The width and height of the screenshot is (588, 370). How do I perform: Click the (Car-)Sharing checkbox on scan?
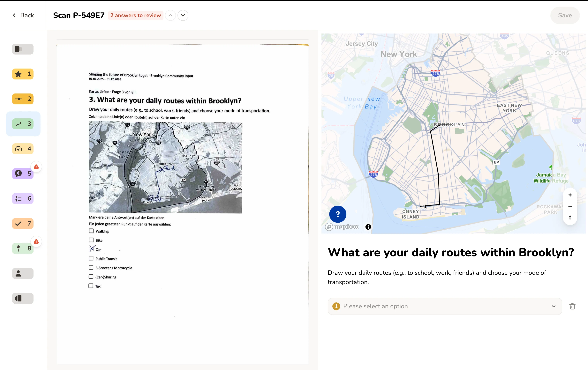point(91,277)
